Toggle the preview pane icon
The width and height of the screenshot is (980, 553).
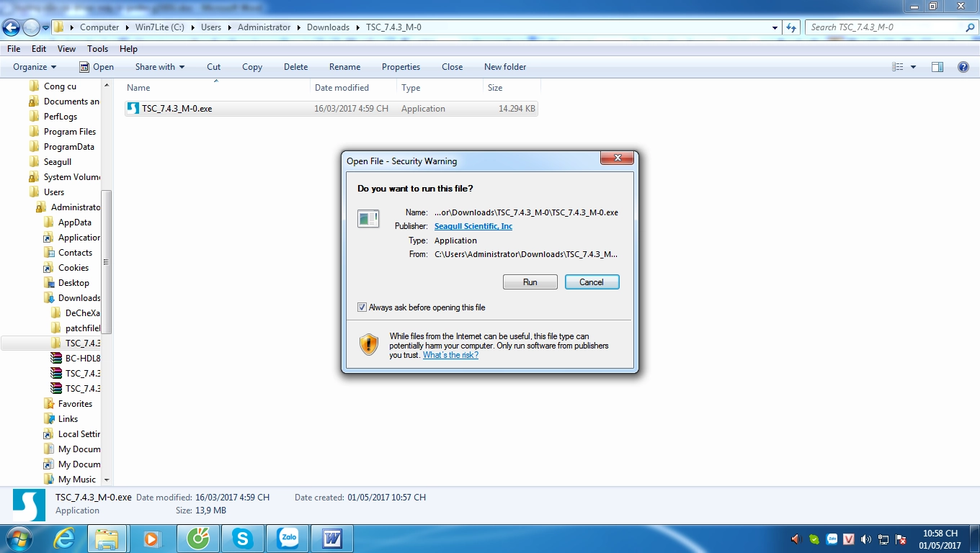(x=937, y=67)
